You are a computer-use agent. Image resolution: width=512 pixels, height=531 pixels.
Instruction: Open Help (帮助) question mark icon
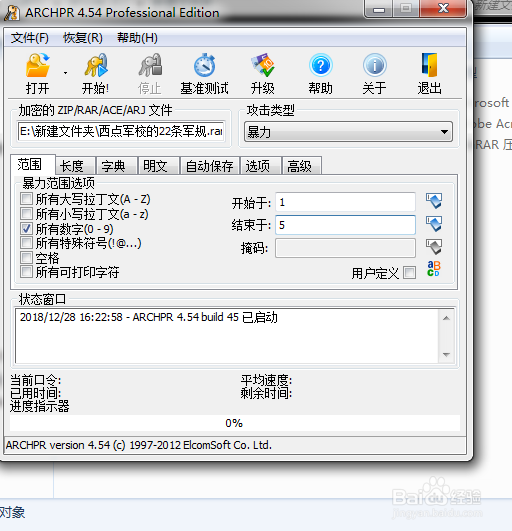tap(320, 65)
